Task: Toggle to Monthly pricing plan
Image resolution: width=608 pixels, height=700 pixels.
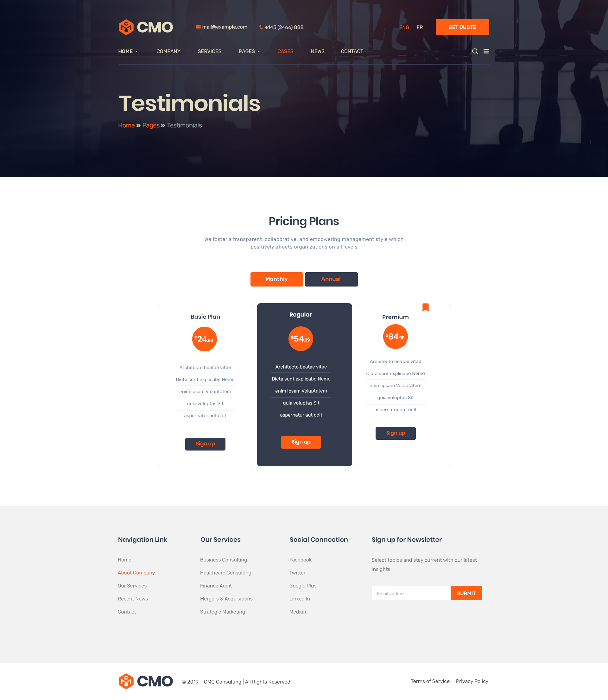Action: click(x=276, y=279)
